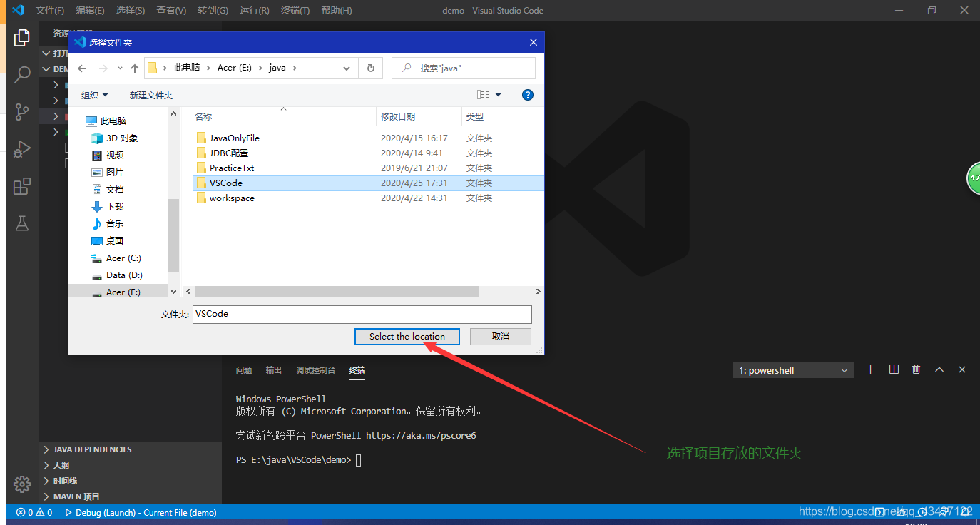Switch to the 输出 panel tab
Viewport: 980px width, 525px height.
click(x=274, y=370)
